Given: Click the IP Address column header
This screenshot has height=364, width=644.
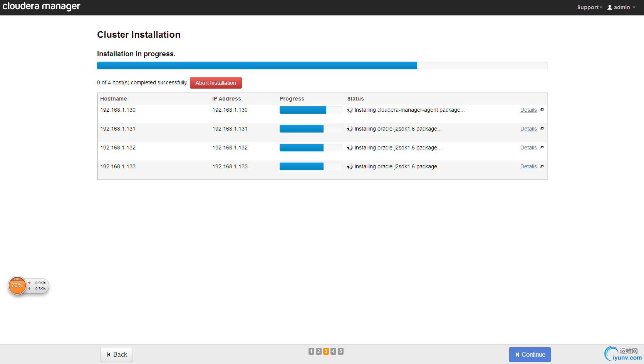Looking at the screenshot, I should [x=226, y=99].
